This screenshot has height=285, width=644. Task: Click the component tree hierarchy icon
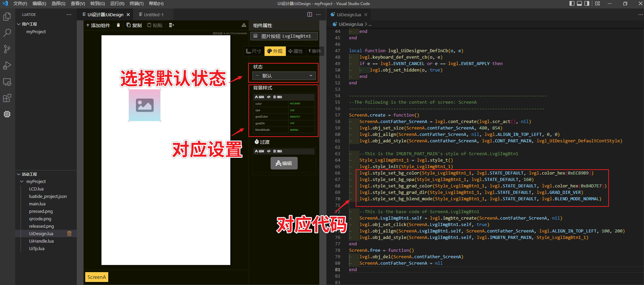coord(244,25)
